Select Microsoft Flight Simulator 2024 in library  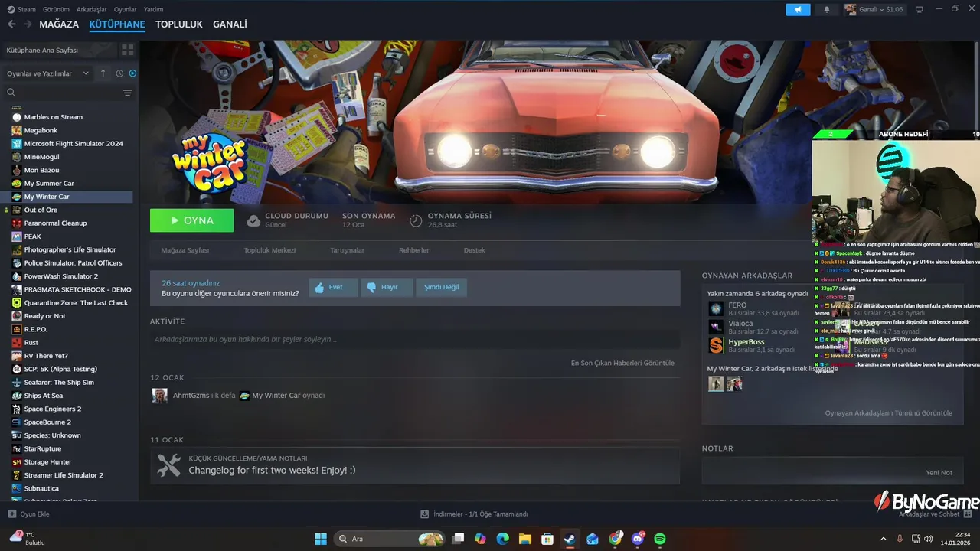(73, 144)
